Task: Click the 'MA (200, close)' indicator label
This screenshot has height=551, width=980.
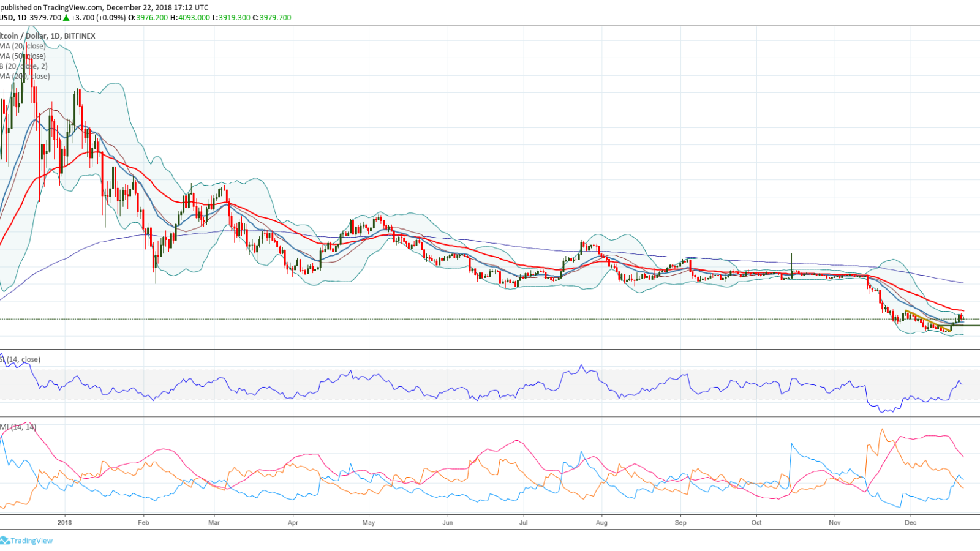Action: 24,77
